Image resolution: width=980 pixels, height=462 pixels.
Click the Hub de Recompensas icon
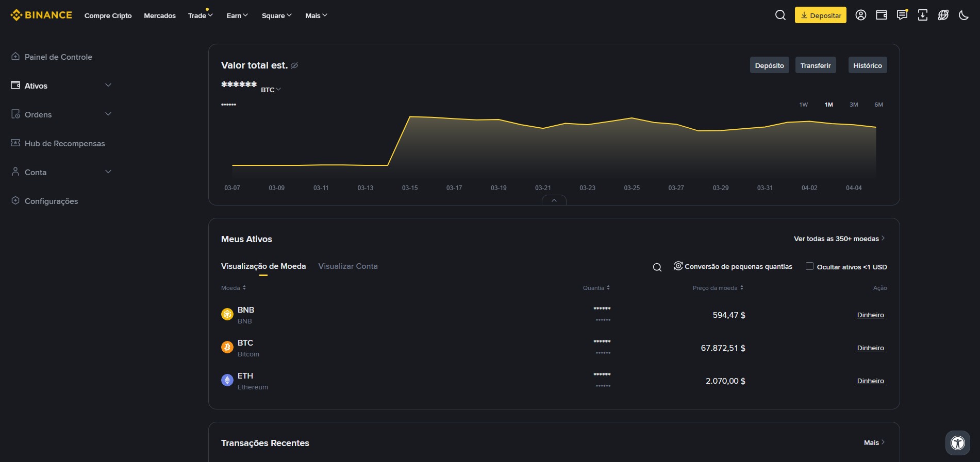coord(15,143)
